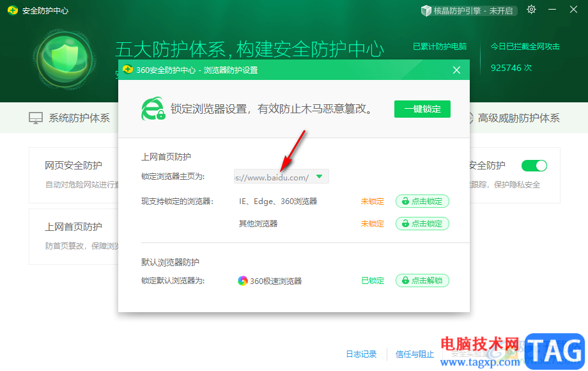The image size is (588, 371).
Task: Click the IE lock browser icon in dialog
Action: coord(153,109)
